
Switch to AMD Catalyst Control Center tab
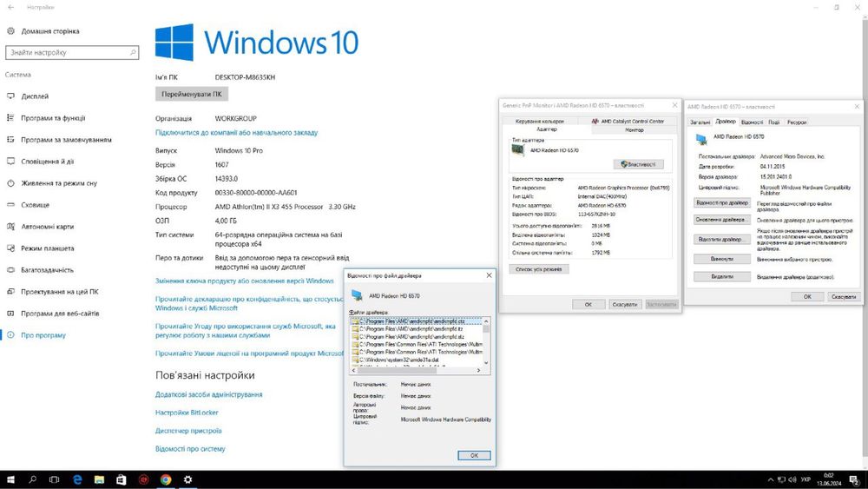point(628,121)
